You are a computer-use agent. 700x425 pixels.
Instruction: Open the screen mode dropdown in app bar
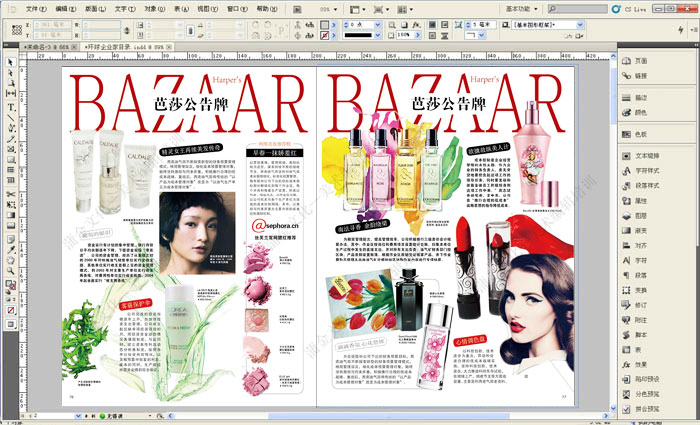point(381,9)
